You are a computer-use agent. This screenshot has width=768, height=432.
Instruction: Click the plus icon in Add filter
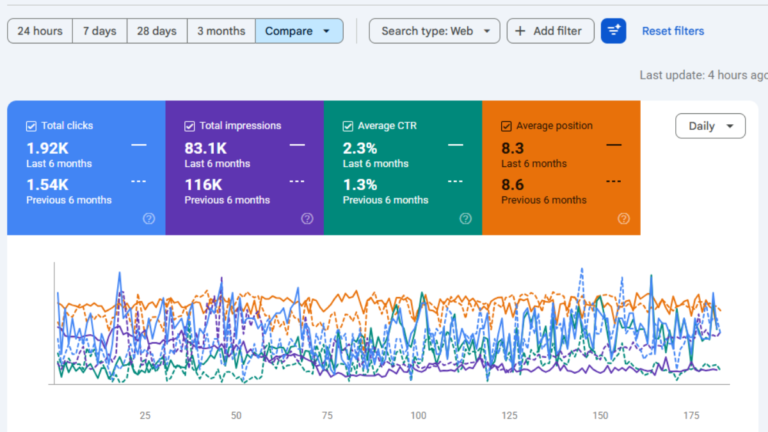tap(520, 31)
